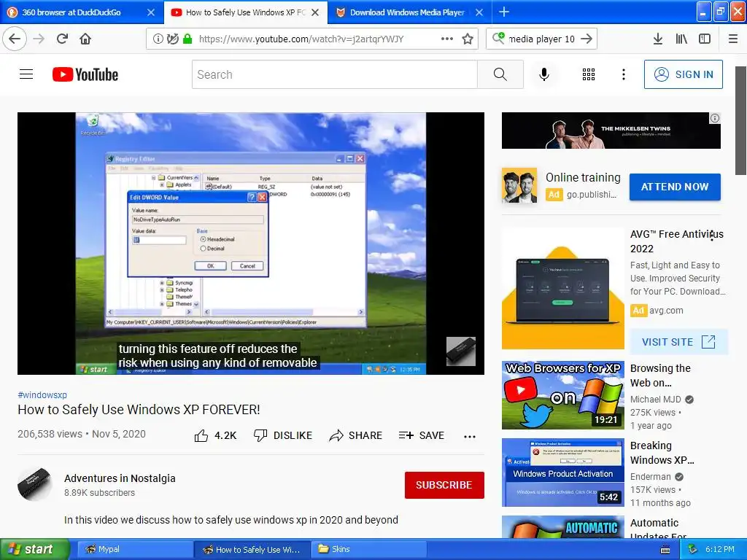
Task: Click the forward navigation arrow
Action: coord(39,39)
